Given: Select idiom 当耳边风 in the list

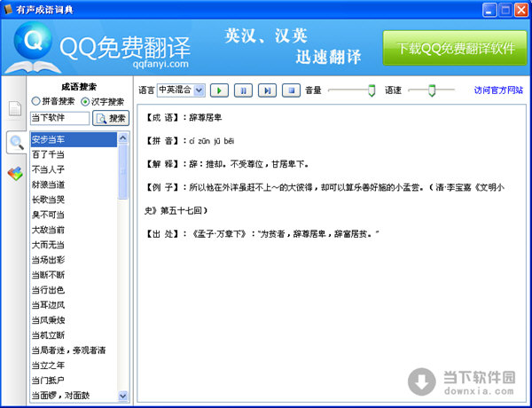Looking at the screenshot, I should tap(74, 305).
